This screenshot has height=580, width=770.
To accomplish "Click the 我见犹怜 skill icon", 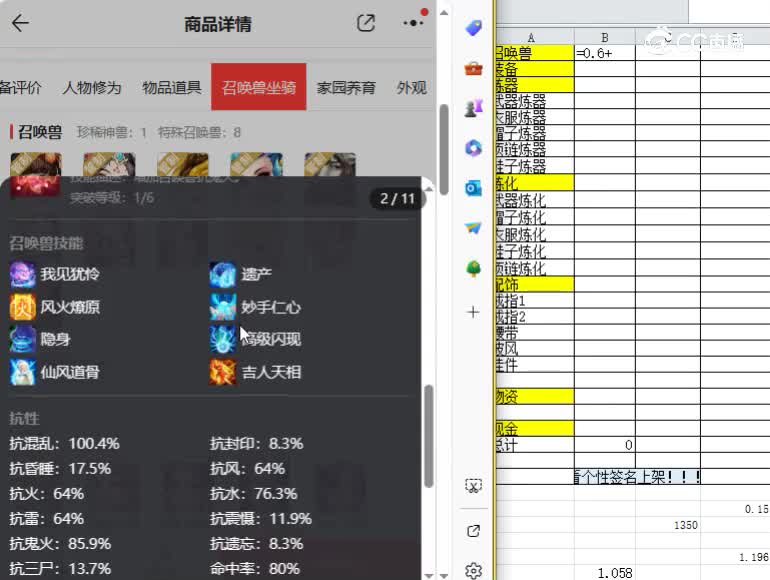I will (x=23, y=274).
